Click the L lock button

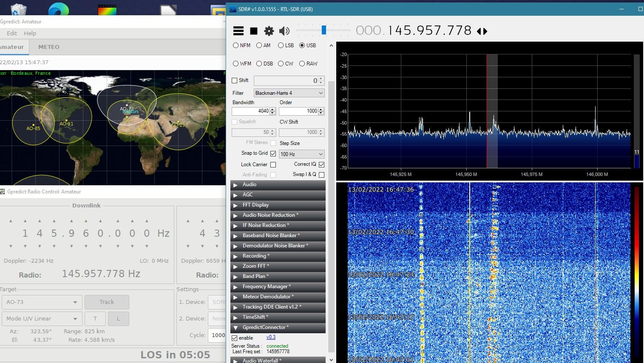(118, 319)
